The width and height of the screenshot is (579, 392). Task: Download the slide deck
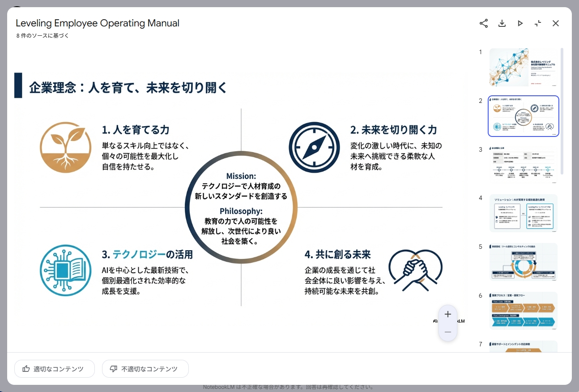(502, 23)
